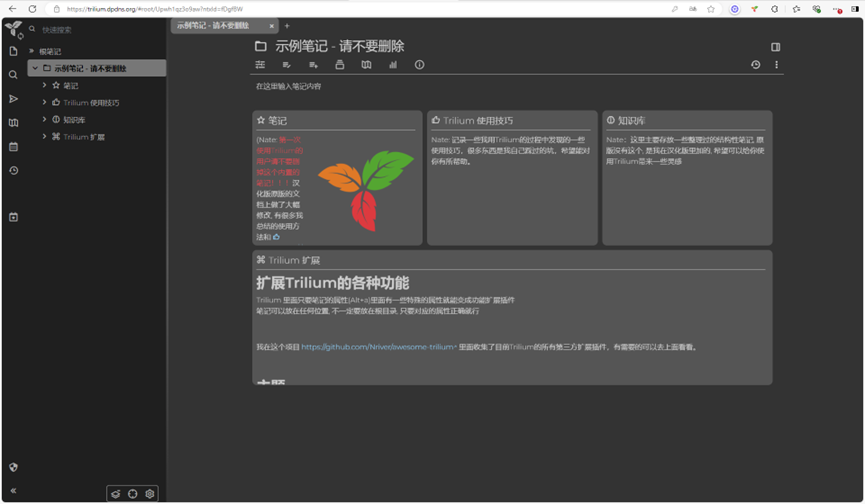Image resolution: width=865 pixels, height=504 pixels.
Task: Open the three-dot note actions menu
Action: (x=776, y=65)
